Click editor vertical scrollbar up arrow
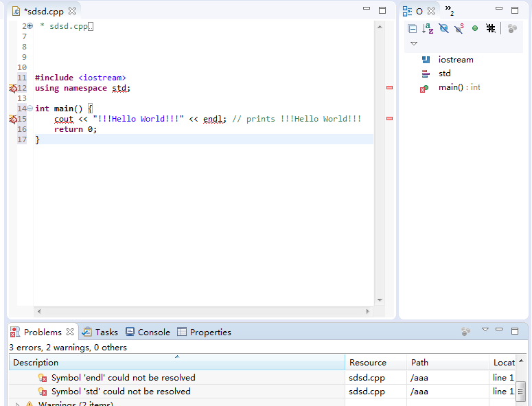 pos(380,27)
